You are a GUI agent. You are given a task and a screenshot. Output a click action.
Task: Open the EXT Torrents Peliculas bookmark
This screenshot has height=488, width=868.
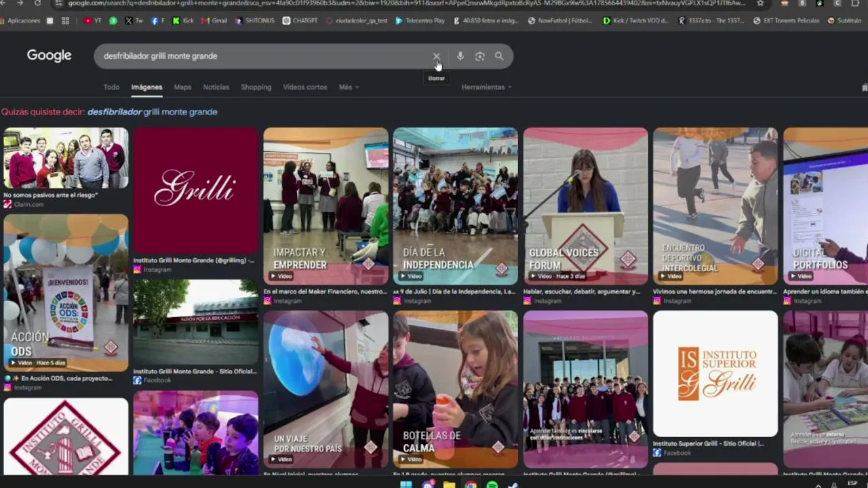[786, 21]
